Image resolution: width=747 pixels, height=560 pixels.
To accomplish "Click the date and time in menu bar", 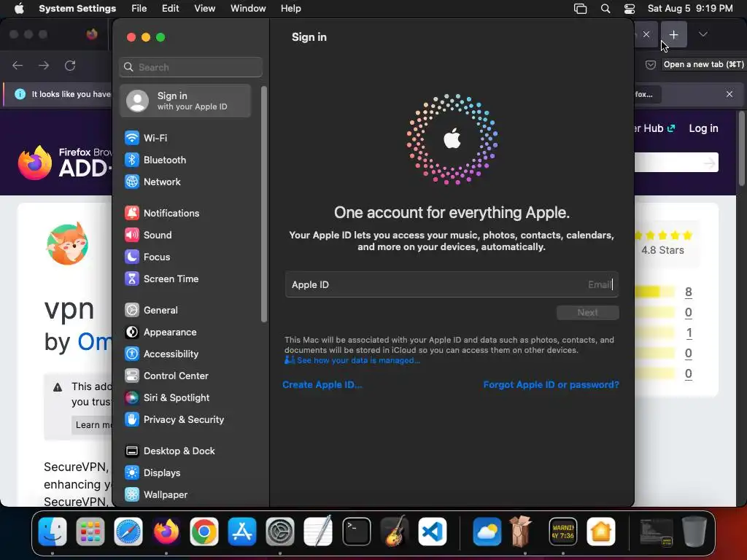I will click(x=690, y=9).
